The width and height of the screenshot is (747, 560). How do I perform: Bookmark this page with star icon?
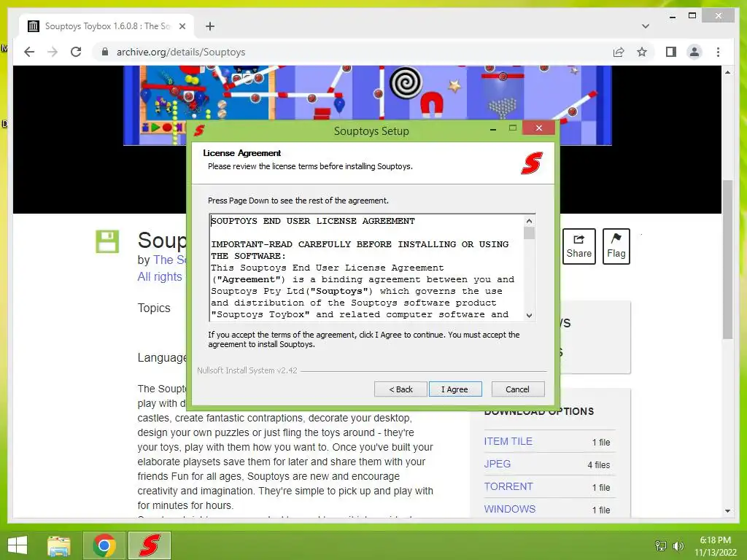(642, 52)
